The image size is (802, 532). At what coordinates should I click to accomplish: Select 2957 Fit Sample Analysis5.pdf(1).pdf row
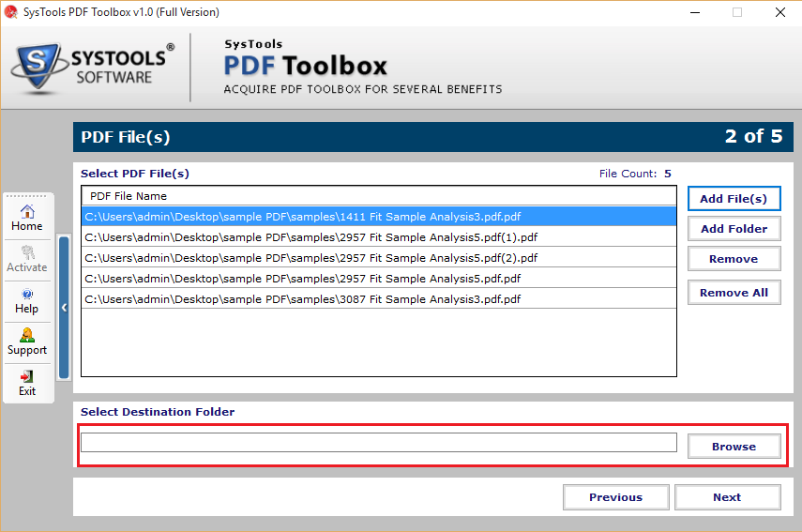tap(379, 236)
